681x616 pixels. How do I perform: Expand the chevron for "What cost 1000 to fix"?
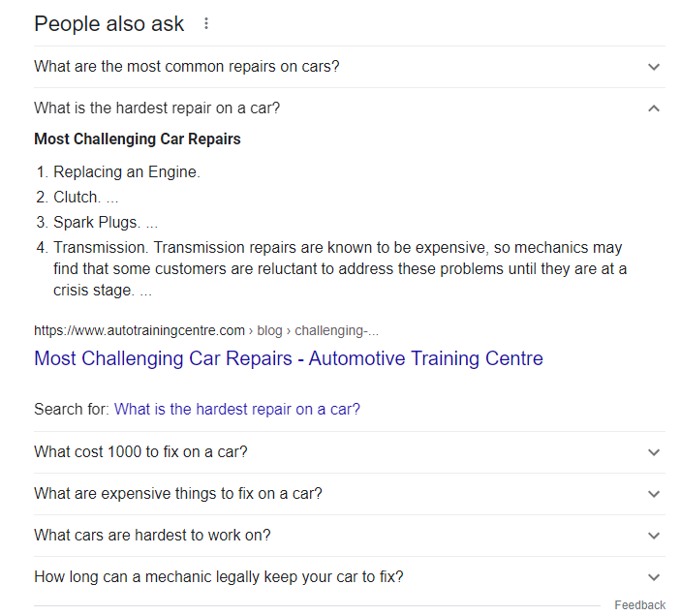[654, 452]
